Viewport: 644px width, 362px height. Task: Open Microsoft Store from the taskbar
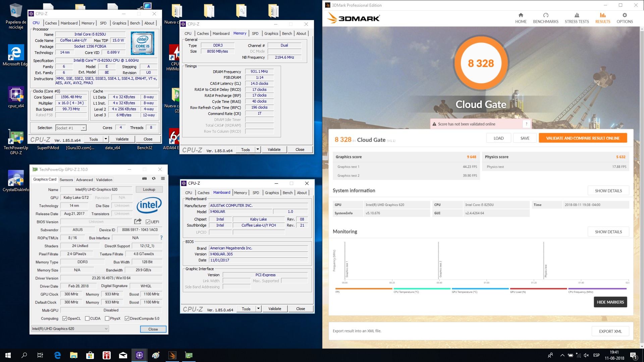(90, 355)
